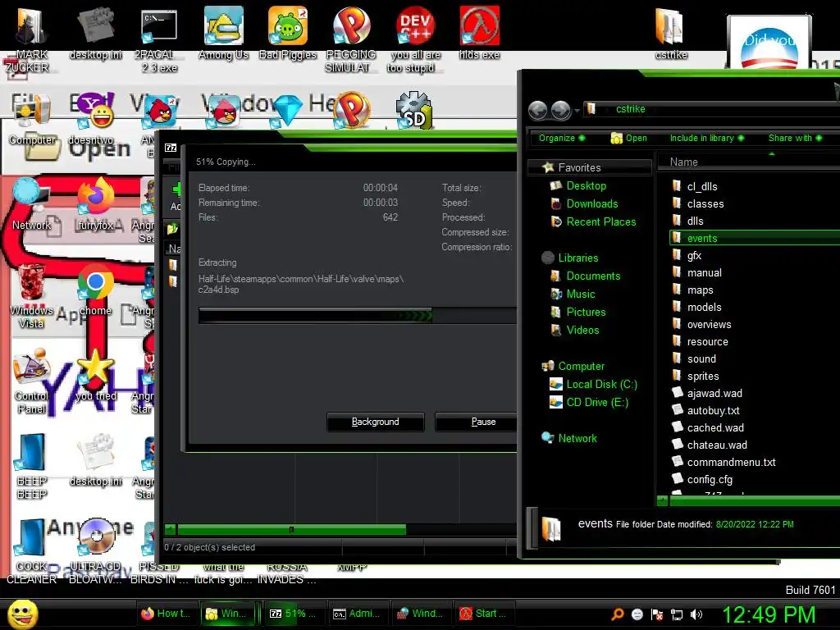
Task: Open the Share with dropdown
Action: click(795, 138)
